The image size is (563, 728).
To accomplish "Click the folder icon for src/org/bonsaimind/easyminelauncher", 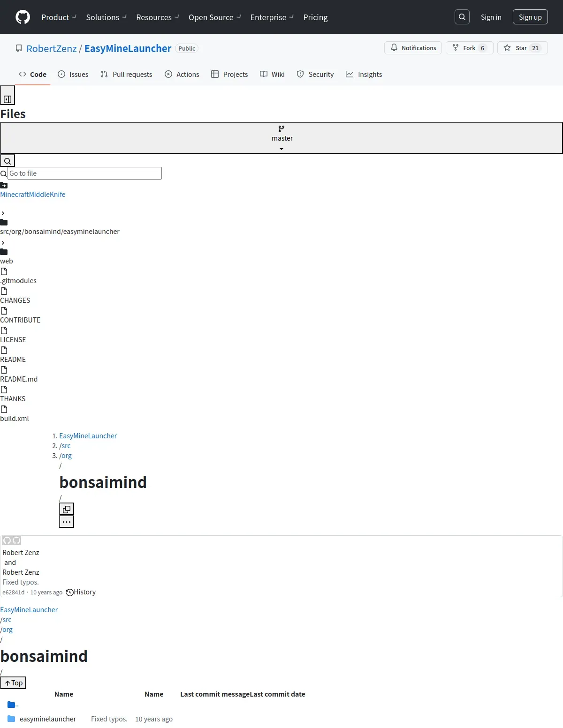I will point(4,222).
